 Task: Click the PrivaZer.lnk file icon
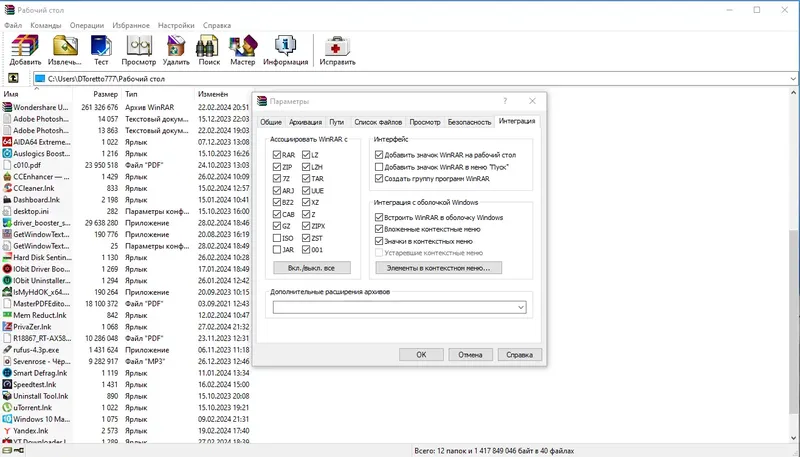click(7, 326)
